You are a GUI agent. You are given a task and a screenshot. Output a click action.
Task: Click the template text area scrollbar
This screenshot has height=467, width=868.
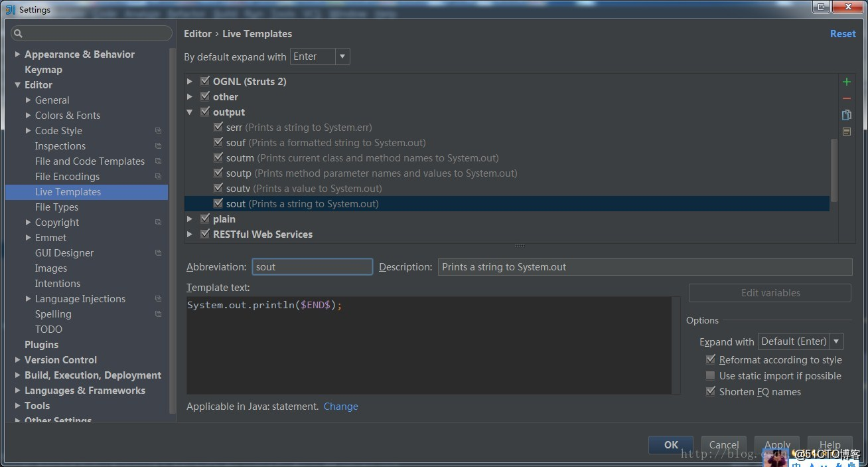676,345
